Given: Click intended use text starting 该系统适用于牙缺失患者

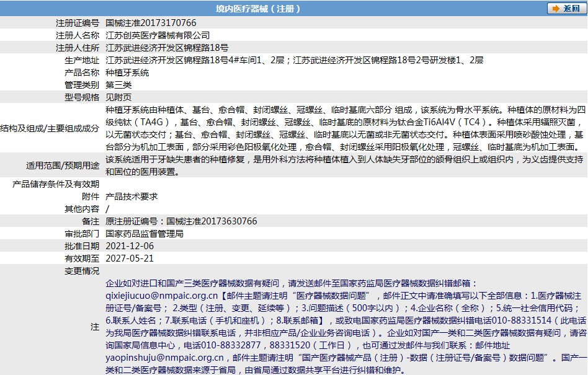Looking at the screenshot, I should [x=344, y=165].
